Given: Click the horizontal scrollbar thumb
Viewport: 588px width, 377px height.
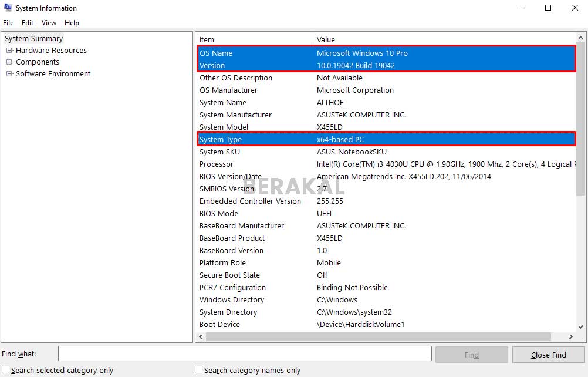Looking at the screenshot, I should point(379,337).
